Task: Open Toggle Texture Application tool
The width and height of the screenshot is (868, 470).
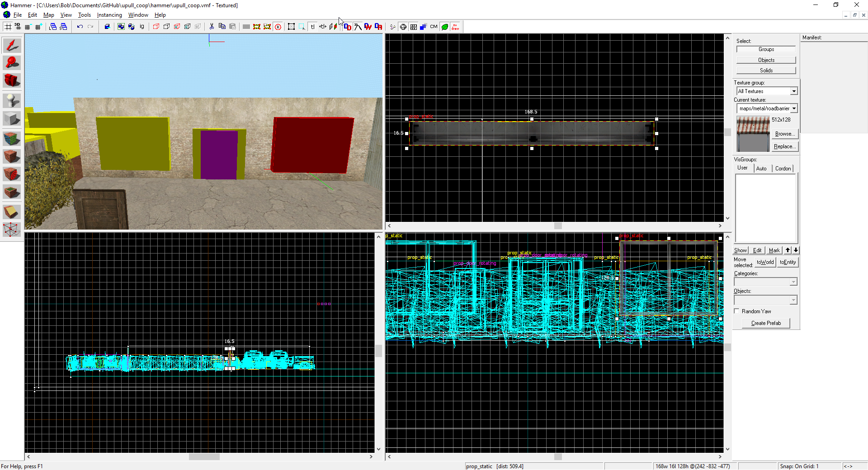Action: [12, 138]
